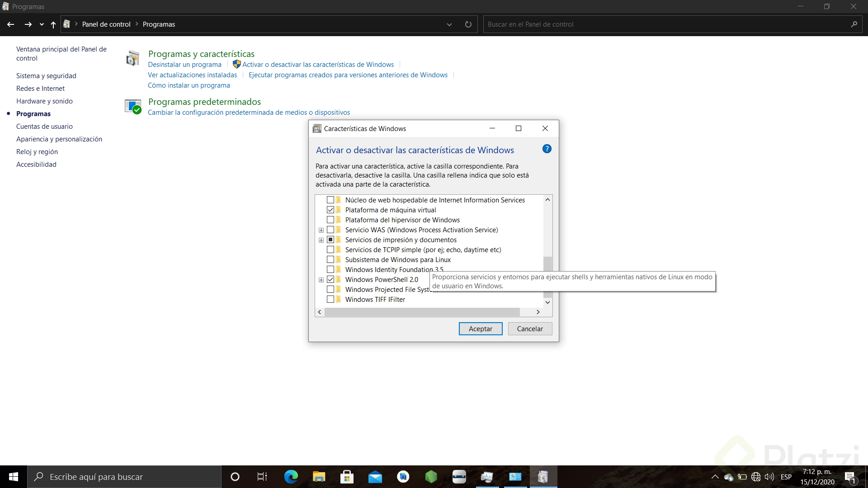Open Sistema y seguridad category
The width and height of the screenshot is (868, 488).
pyautogui.click(x=46, y=76)
